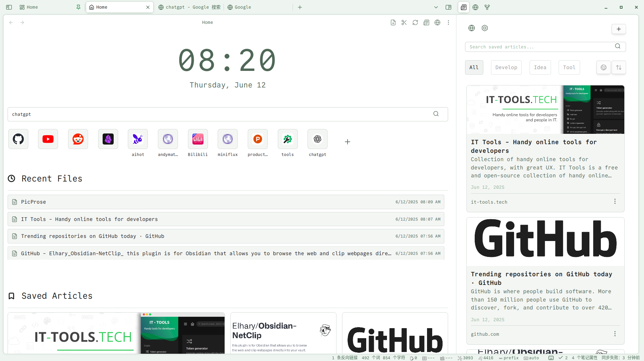
Task: Open the Bilibili shortcut
Action: [198, 139]
